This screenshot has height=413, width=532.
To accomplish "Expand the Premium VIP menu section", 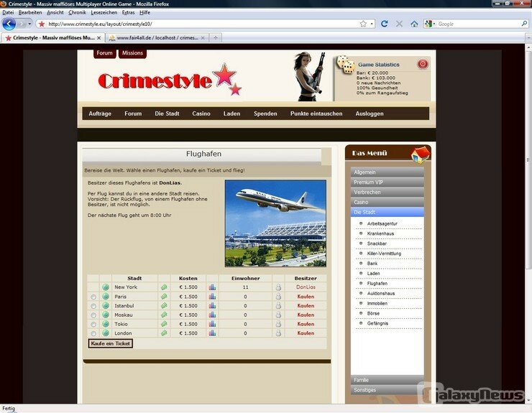I will coord(387,182).
